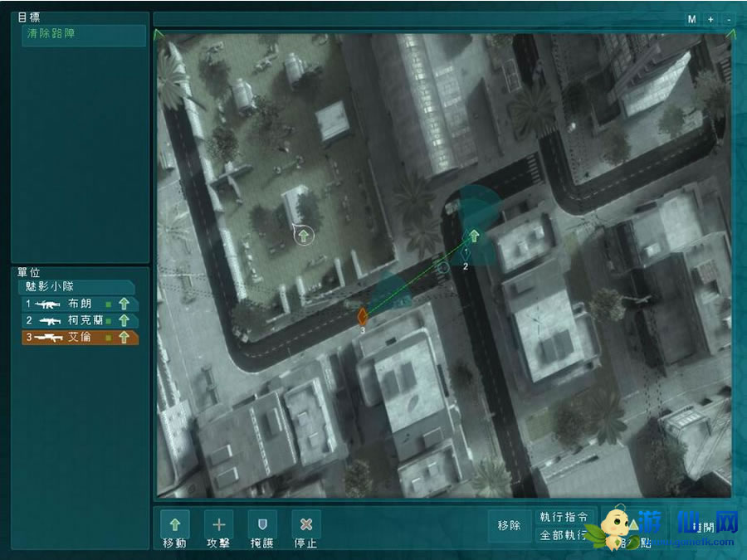The height and width of the screenshot is (560, 747).
Task: Select unit 2 柯克蘭 in squad list
Action: click(x=80, y=320)
